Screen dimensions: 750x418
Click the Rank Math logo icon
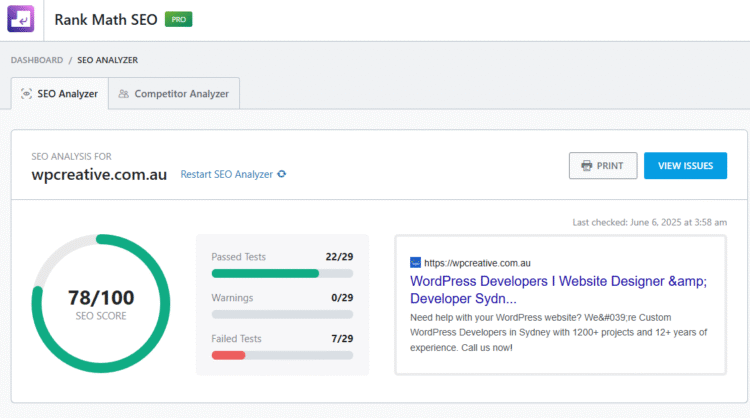point(21,19)
